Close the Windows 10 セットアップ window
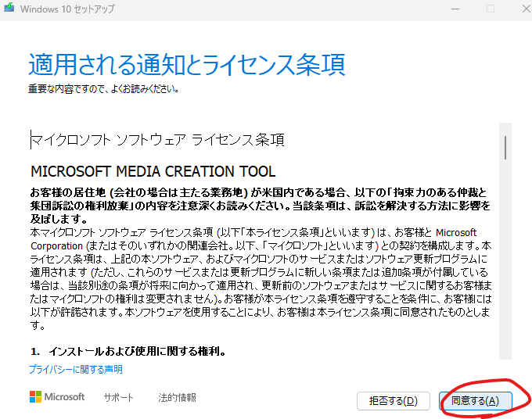Screen dimensions: 532x419 (526, 9)
